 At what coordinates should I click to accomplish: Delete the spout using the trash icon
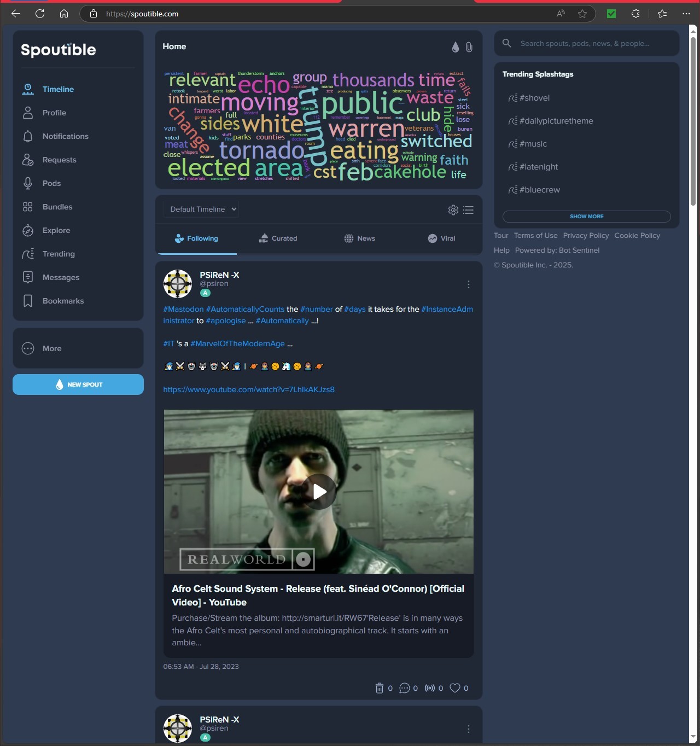coord(380,688)
